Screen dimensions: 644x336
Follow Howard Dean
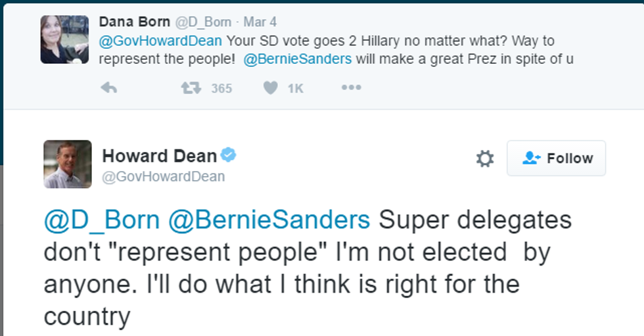(556, 158)
